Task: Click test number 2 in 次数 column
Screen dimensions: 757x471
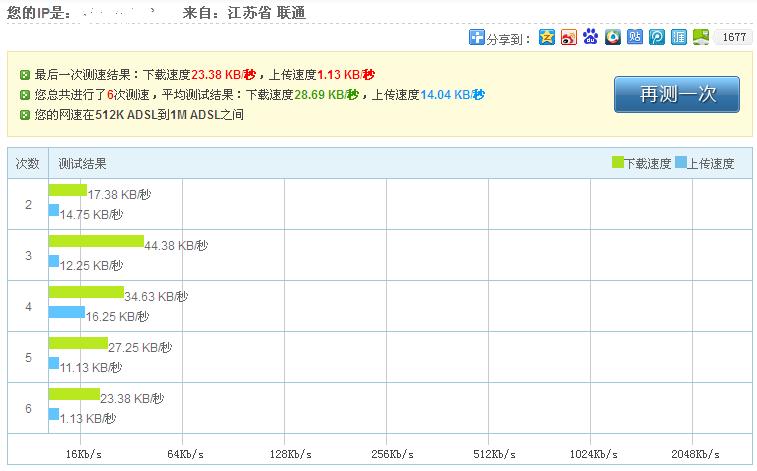Action: point(28,205)
